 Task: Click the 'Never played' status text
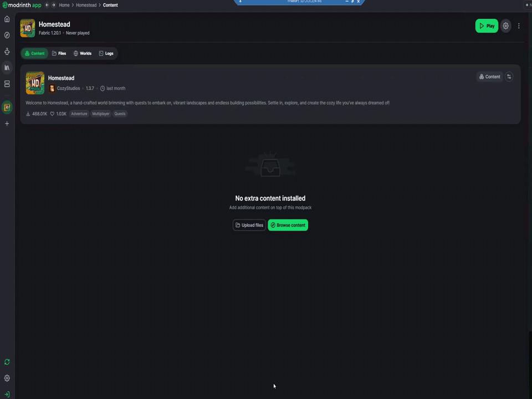coord(78,33)
